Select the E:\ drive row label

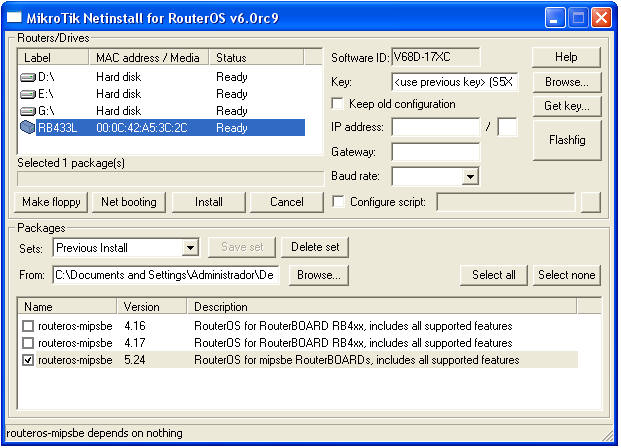pyautogui.click(x=46, y=94)
